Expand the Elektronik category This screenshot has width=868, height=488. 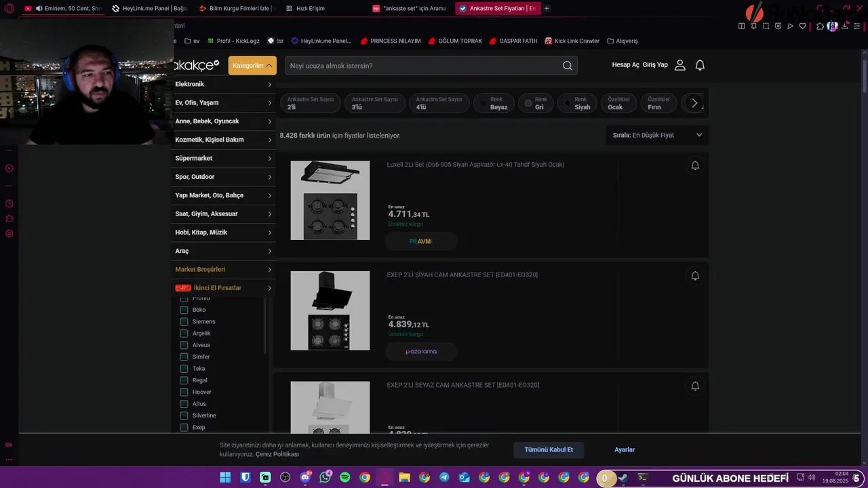click(223, 84)
